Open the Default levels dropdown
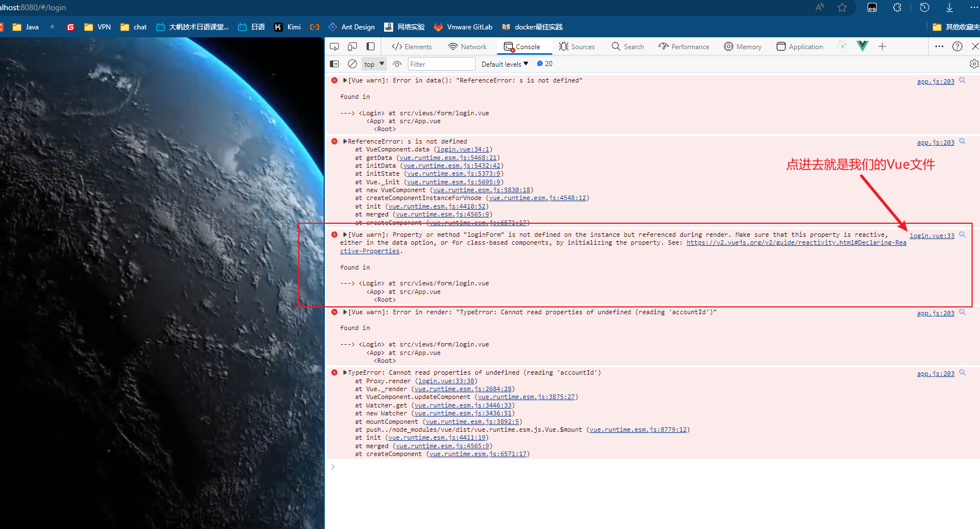980x529 pixels. pos(504,64)
